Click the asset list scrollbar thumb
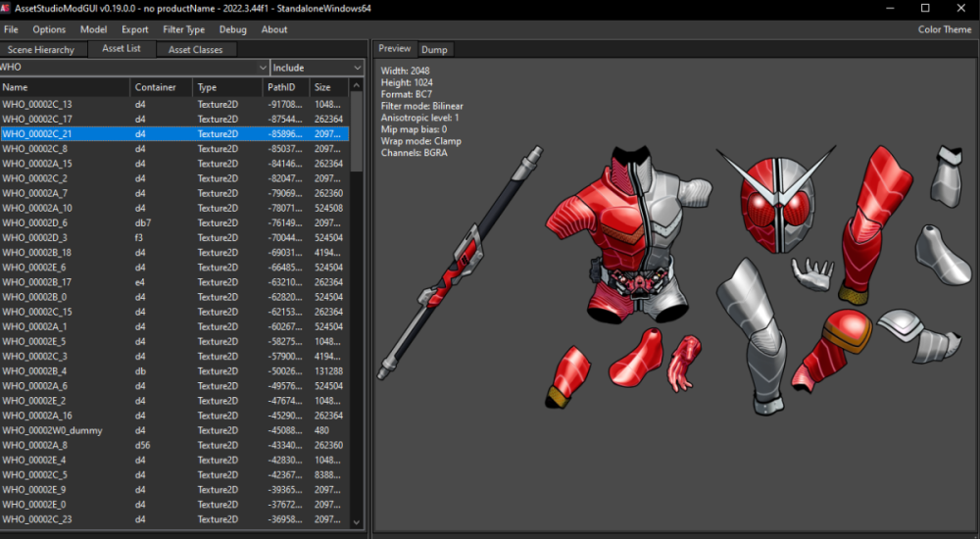 [x=357, y=132]
